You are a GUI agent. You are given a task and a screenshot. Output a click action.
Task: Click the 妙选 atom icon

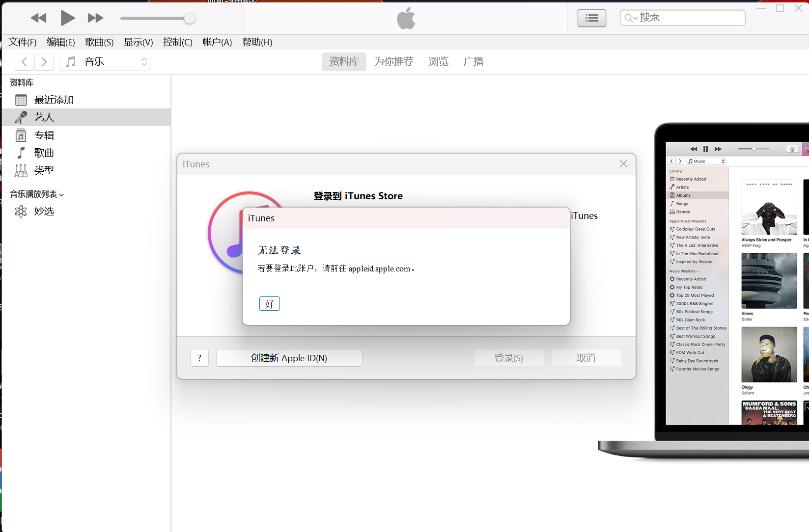pyautogui.click(x=21, y=212)
